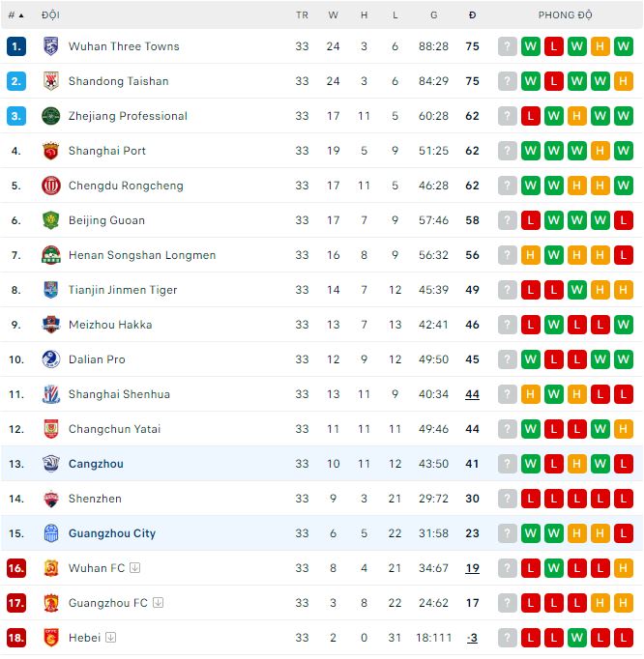Image resolution: width=644 pixels, height=659 pixels.
Task: Click Hebei's underlined -3 points value
Action: (x=473, y=638)
